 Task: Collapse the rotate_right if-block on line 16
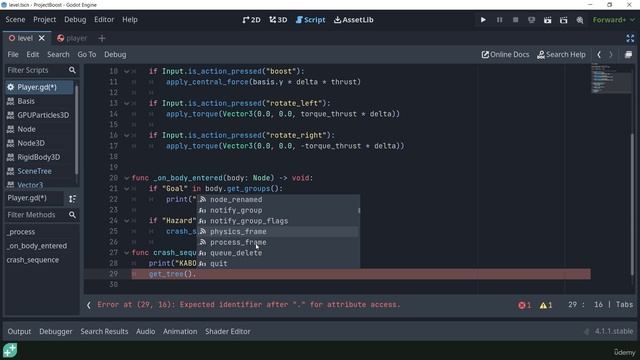[127, 135]
